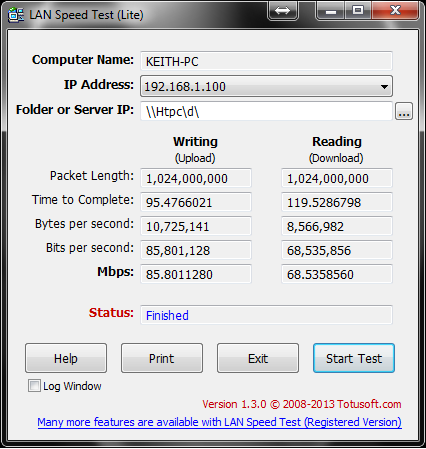This screenshot has height=449, width=426.
Task: Select the 192.168.1.100 IP combo box
Action: (x=266, y=86)
